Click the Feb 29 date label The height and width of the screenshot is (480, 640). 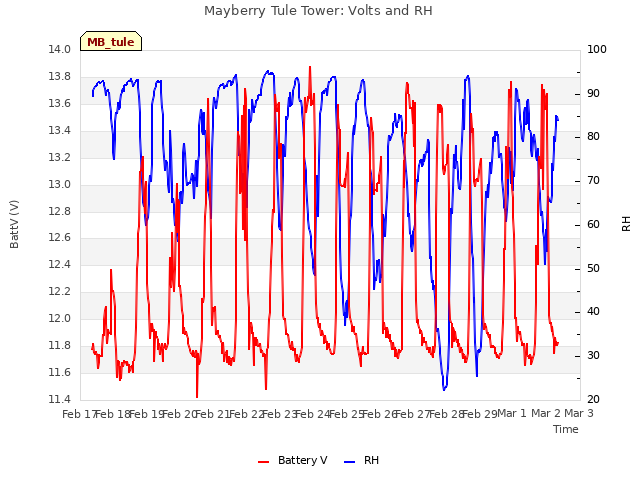click(x=480, y=414)
